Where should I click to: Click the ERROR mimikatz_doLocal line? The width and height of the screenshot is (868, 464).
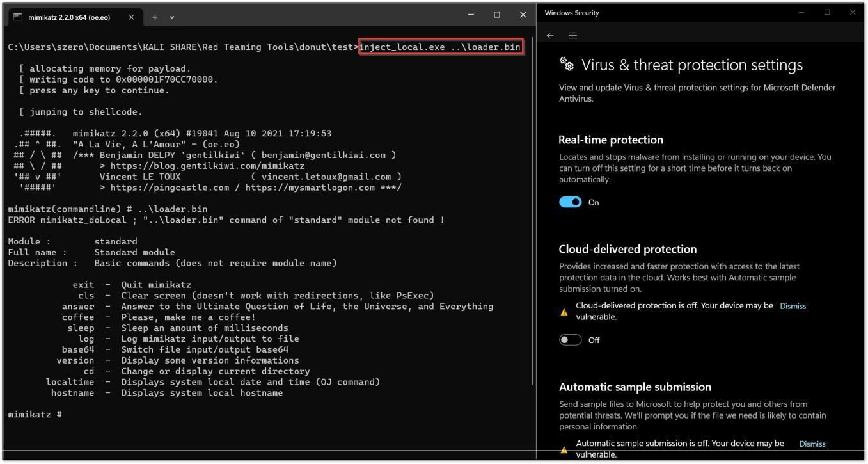[226, 220]
